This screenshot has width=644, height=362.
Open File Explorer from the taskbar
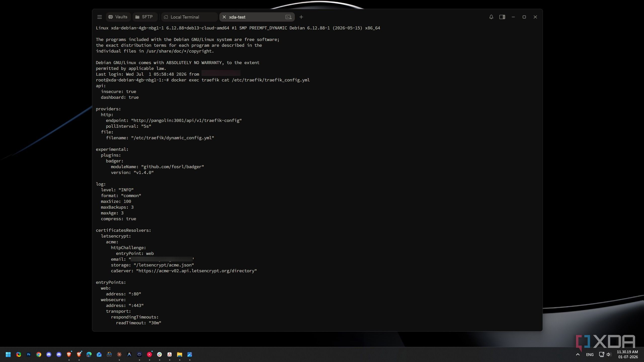[x=180, y=354]
